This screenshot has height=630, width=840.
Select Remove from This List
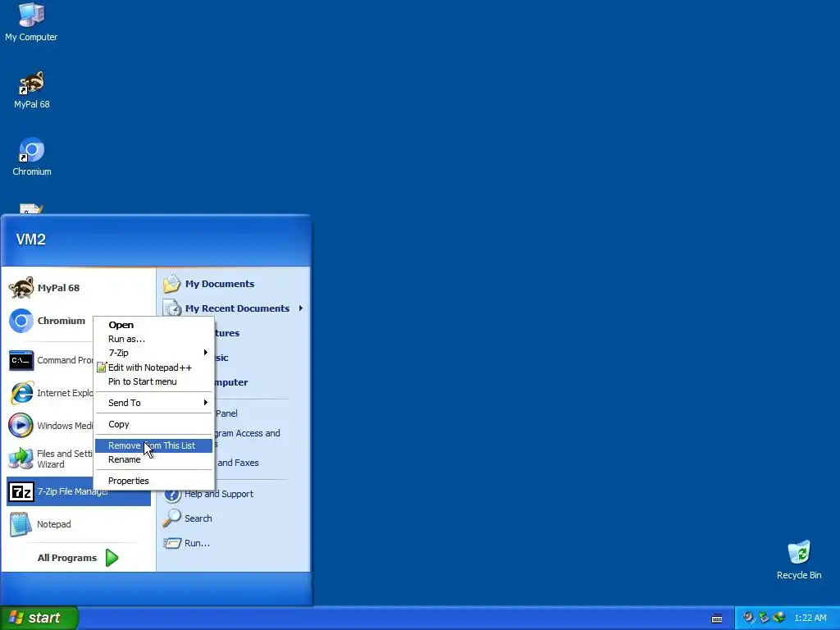click(153, 445)
